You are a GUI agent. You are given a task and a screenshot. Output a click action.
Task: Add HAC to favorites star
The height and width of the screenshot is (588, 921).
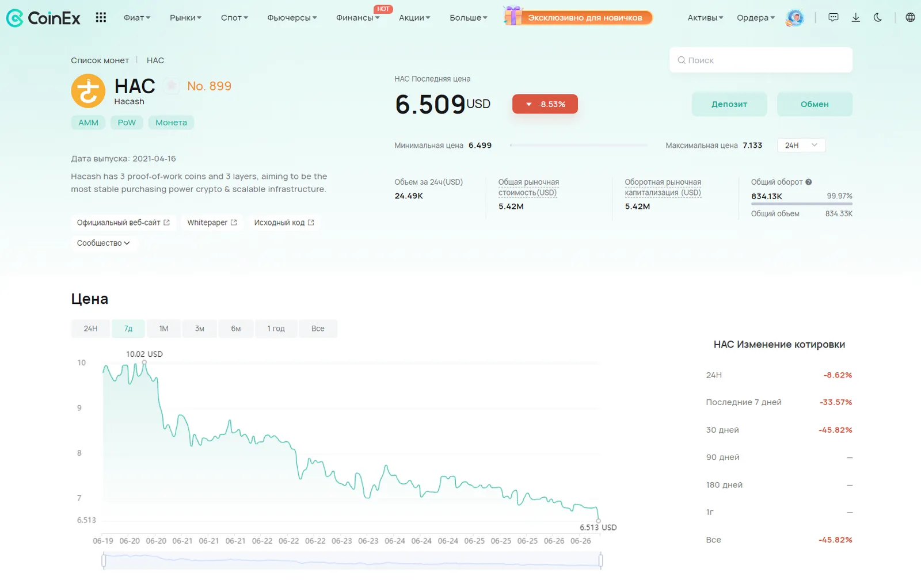[171, 86]
